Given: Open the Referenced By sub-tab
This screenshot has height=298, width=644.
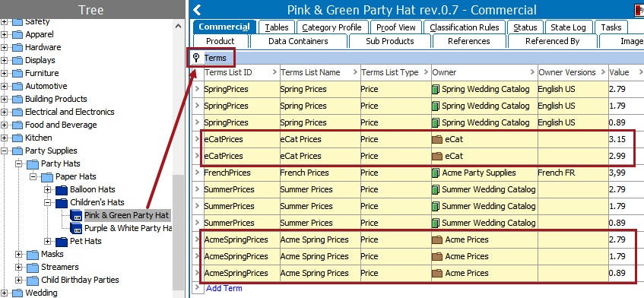Looking at the screenshot, I should pos(553,41).
